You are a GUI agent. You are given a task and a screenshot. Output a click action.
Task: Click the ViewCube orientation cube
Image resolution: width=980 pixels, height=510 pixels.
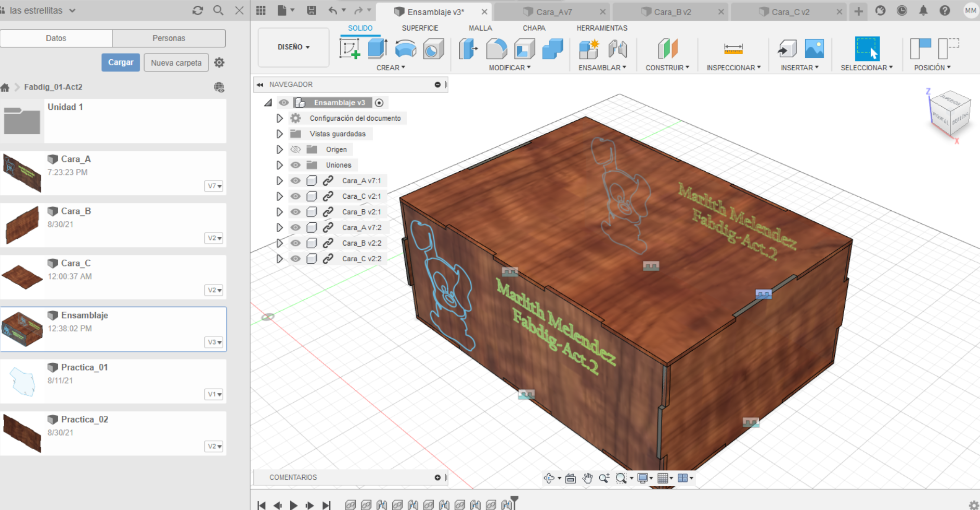950,113
